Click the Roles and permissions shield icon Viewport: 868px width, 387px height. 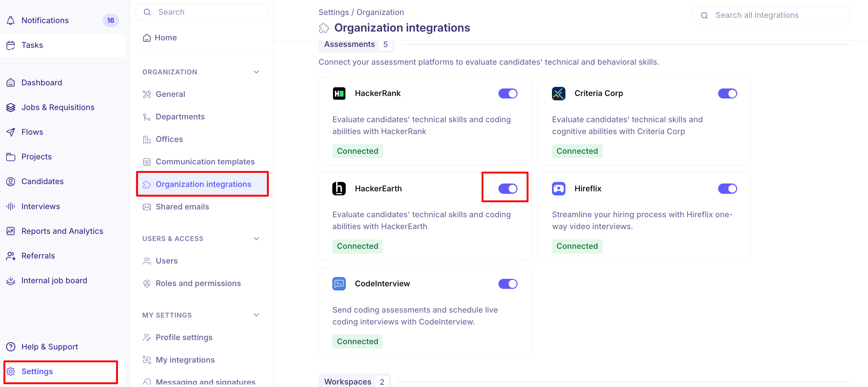tap(147, 283)
